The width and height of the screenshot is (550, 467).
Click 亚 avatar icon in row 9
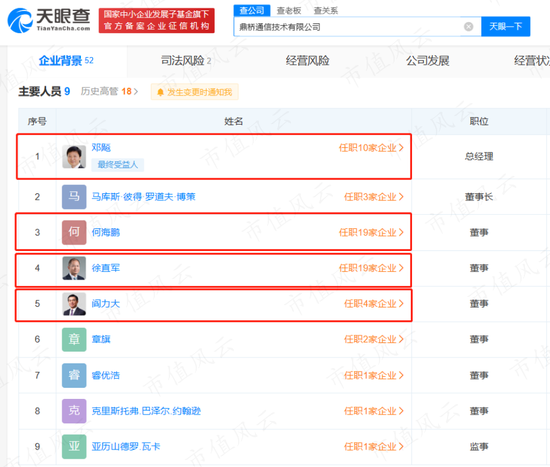coord(74,447)
